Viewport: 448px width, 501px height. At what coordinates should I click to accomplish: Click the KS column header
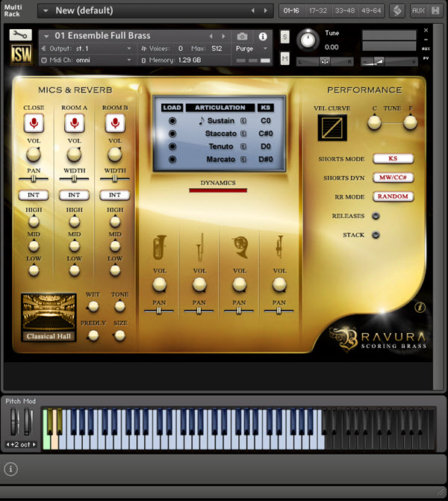point(266,108)
